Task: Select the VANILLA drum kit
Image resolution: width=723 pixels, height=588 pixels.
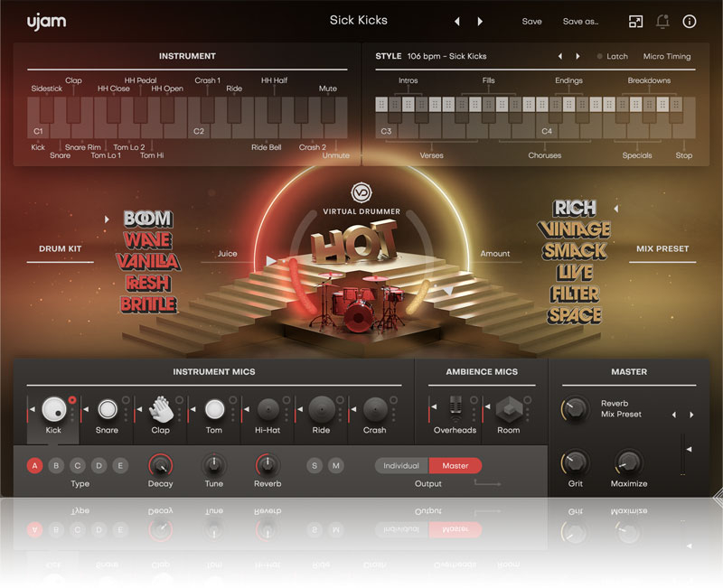Action: 148,262
